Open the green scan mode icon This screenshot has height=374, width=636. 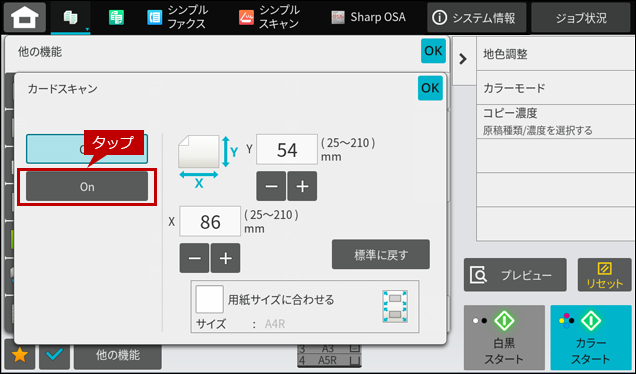pos(116,17)
